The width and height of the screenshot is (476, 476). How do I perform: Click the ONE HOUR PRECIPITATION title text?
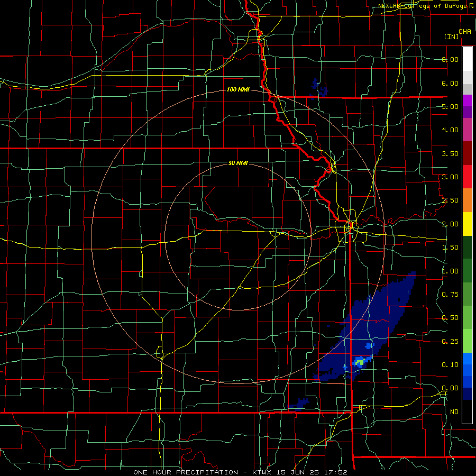[186, 472]
